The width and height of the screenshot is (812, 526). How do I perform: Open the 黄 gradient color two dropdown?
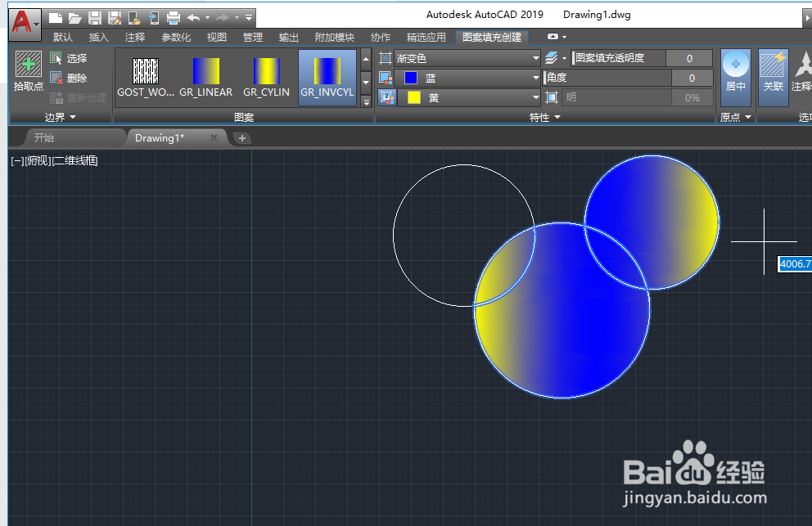pyautogui.click(x=469, y=98)
